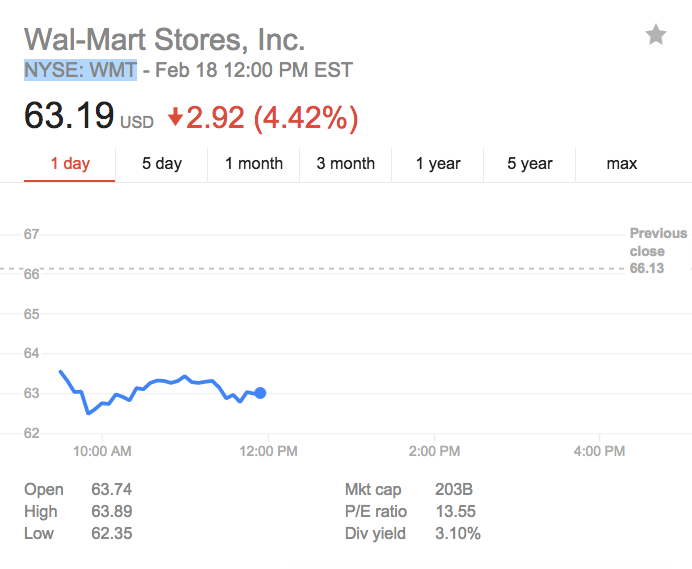Switch to the 5 year tab

[x=530, y=164]
